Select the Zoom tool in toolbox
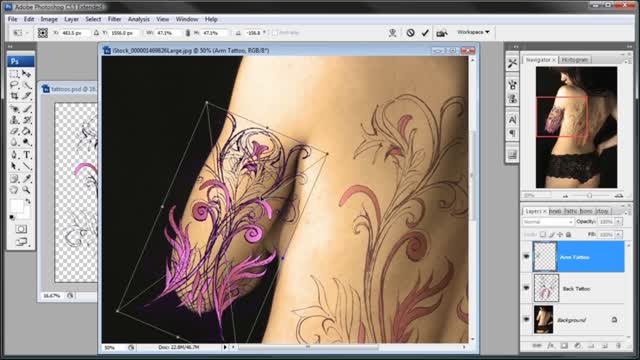 27,190
